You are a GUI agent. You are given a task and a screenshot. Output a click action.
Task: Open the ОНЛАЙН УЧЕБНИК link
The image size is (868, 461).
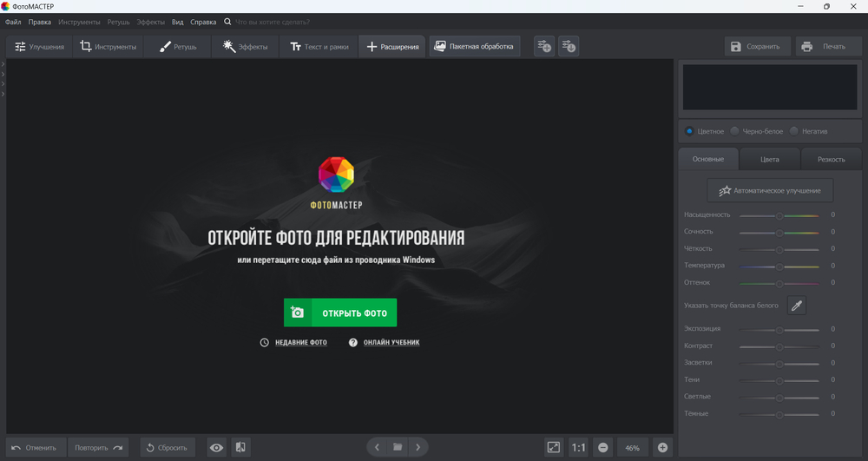(384, 342)
